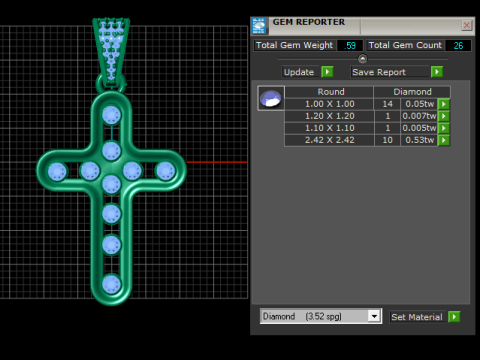Select the top gem on the cross
The width and height of the screenshot is (480, 360).
pyautogui.click(x=111, y=115)
